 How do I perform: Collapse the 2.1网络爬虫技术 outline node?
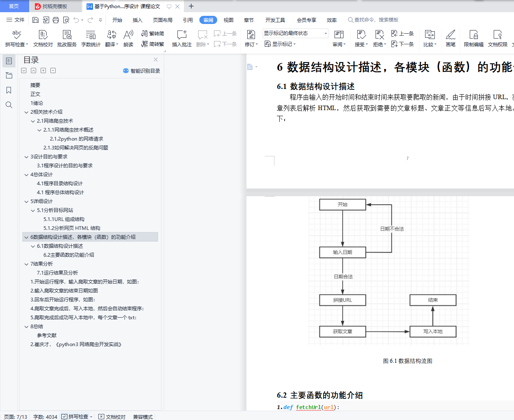coord(33,121)
